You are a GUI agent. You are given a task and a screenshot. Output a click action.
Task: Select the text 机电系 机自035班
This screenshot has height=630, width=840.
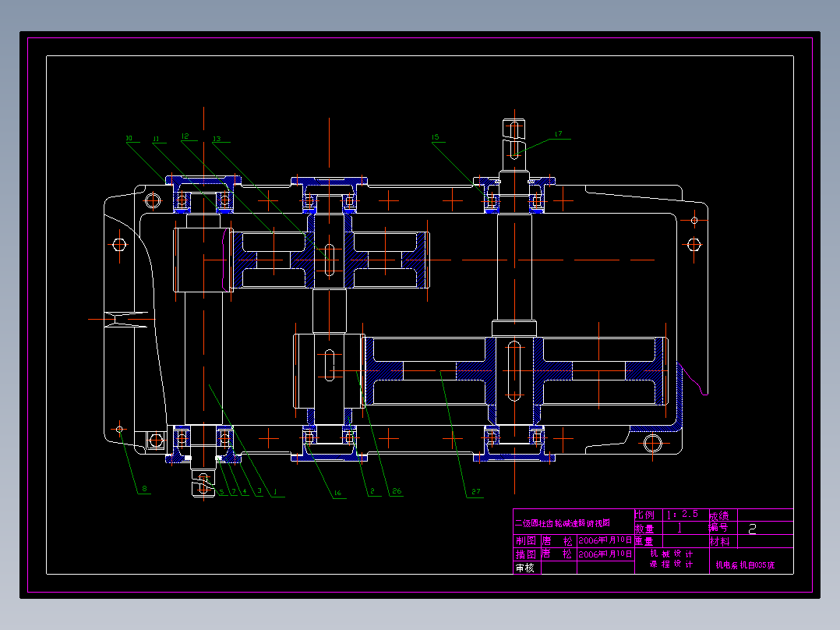[745, 565]
